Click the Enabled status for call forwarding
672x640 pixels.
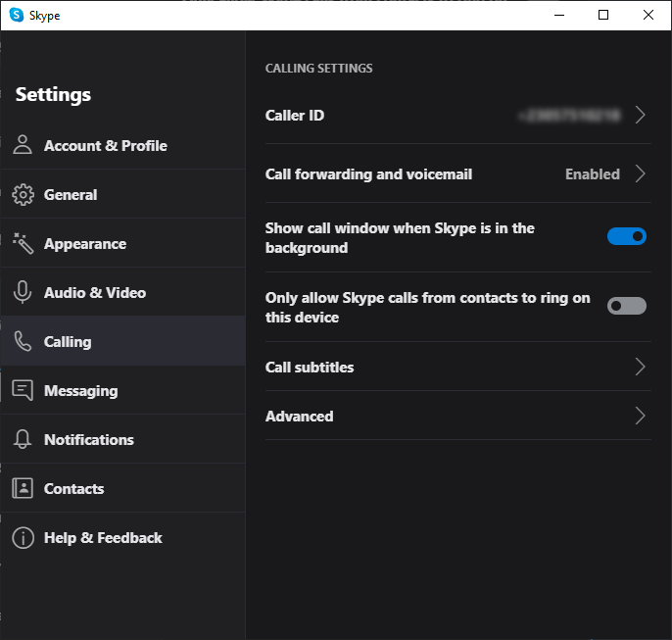coord(593,174)
